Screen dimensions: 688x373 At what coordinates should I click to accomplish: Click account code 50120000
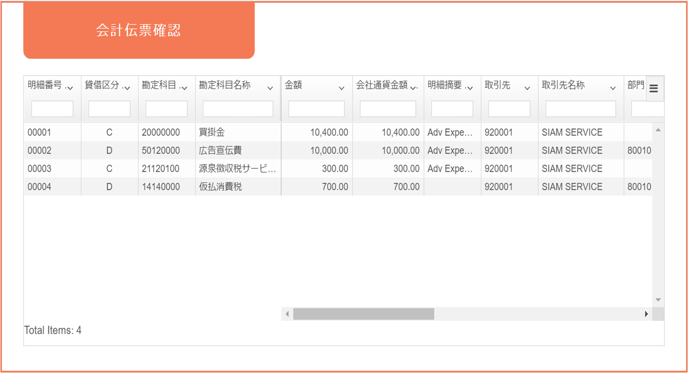[161, 151]
